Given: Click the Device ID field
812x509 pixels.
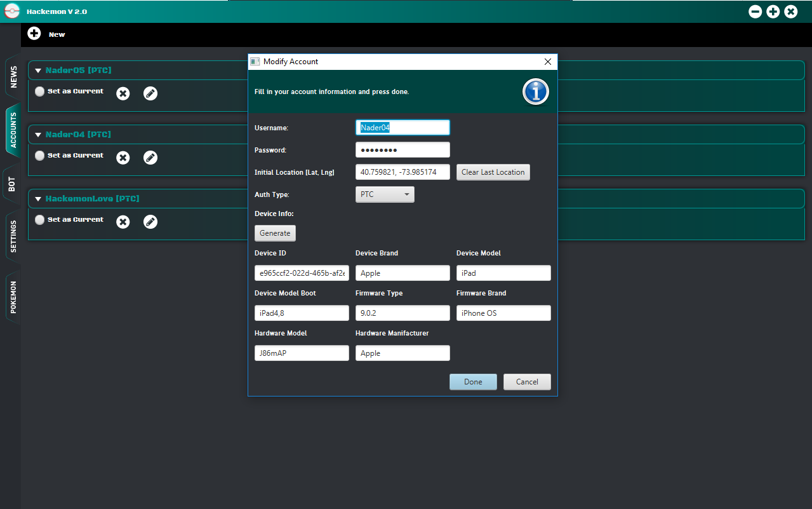Looking at the screenshot, I should [302, 273].
